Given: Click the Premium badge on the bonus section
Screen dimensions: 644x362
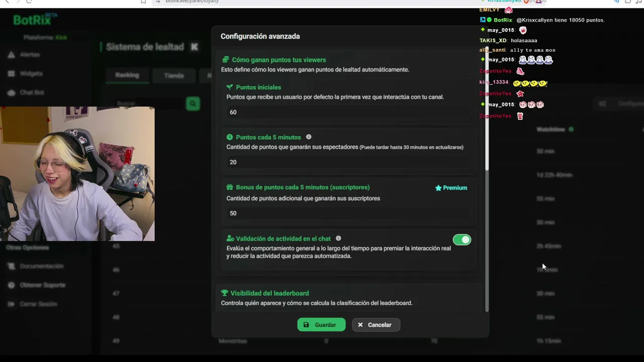Looking at the screenshot, I should pyautogui.click(x=451, y=188).
